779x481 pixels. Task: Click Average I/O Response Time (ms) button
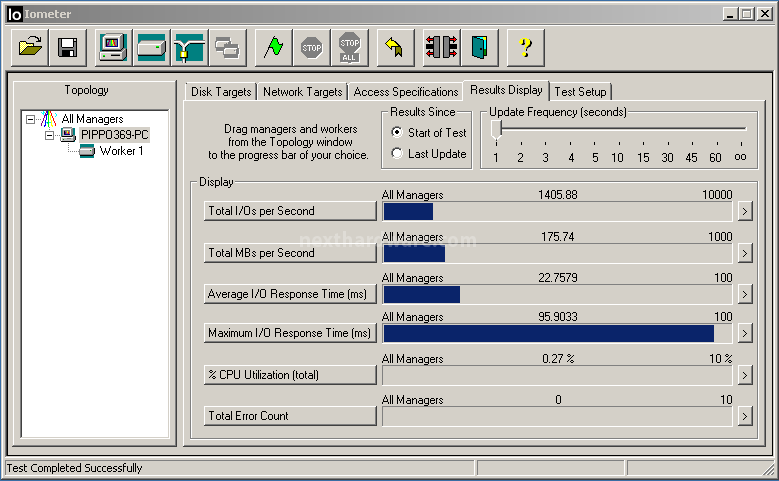tap(290, 294)
